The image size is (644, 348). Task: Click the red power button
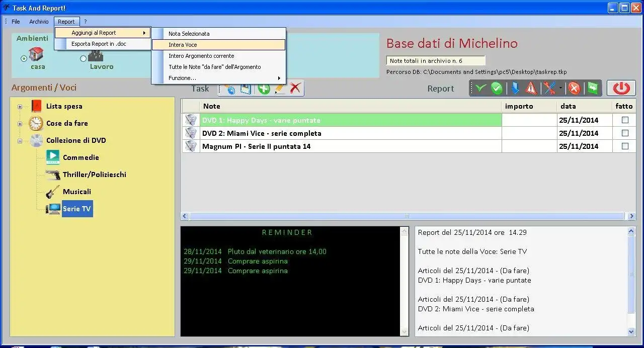pos(621,88)
